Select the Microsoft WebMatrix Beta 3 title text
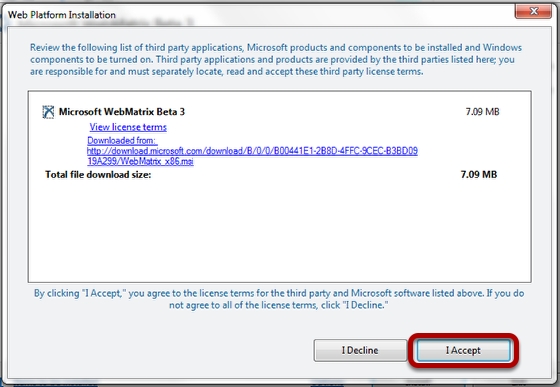Viewport: 560px width, 387px height. (x=122, y=112)
